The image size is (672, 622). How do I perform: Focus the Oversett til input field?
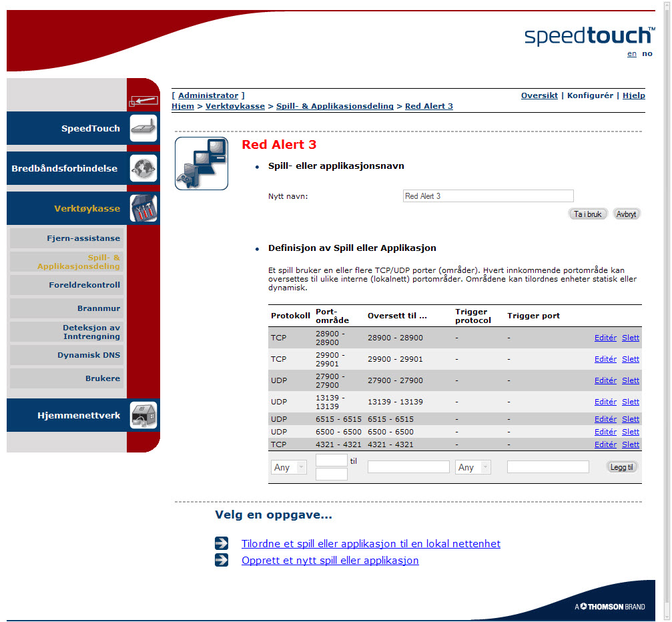408,467
